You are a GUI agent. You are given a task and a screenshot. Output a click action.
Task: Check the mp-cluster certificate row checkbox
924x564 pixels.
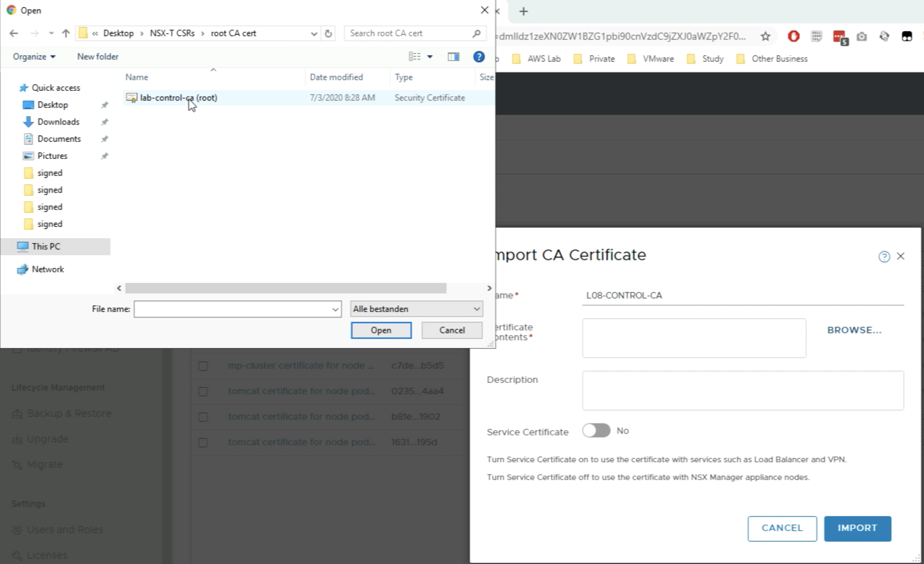pos(203,366)
